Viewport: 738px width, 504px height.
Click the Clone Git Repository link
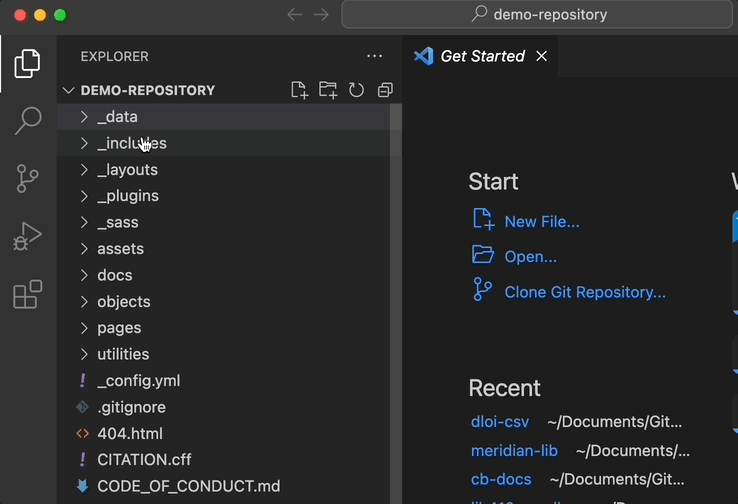585,292
